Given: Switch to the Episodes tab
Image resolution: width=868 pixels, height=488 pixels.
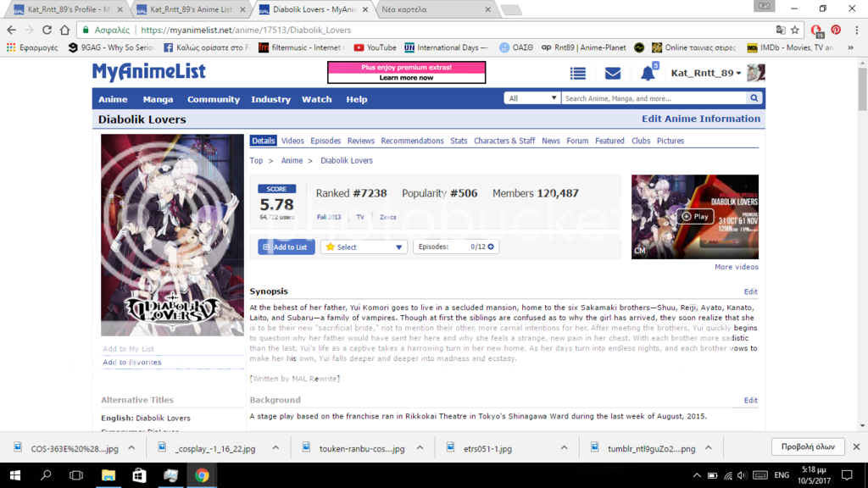Looking at the screenshot, I should tap(325, 141).
